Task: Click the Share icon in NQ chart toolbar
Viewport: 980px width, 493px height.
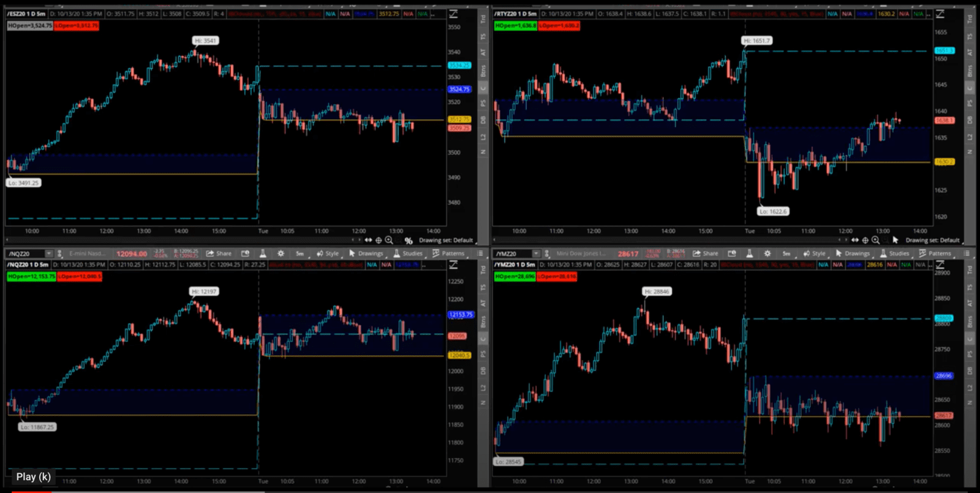Action: click(x=219, y=254)
